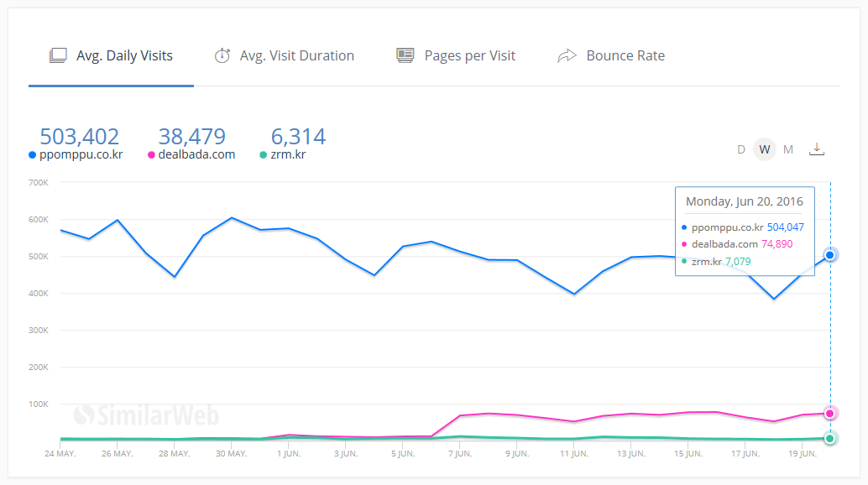Click the zrm.kr legend label

coord(290,154)
